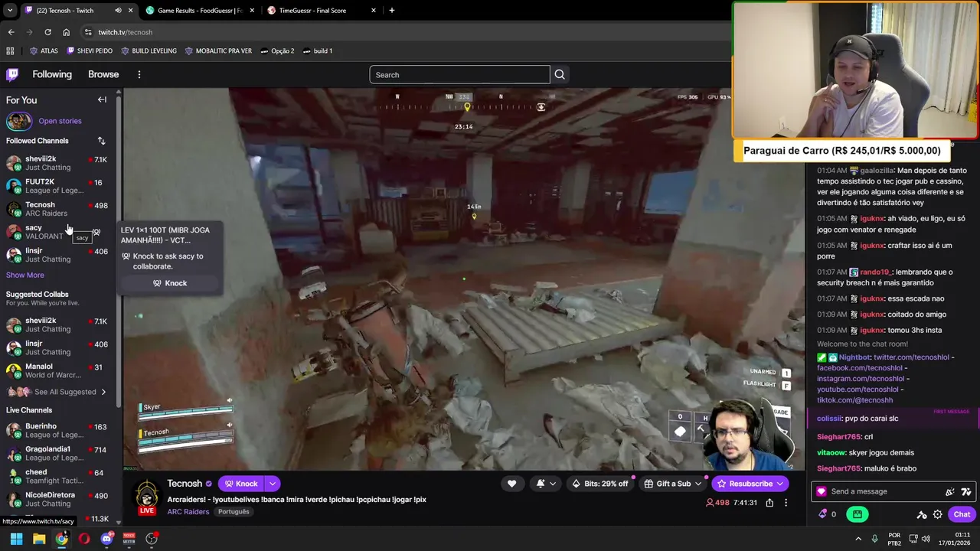This screenshot has height=551, width=980.
Task: Open the BUILD LEVELING bookmark
Action: pos(149,51)
